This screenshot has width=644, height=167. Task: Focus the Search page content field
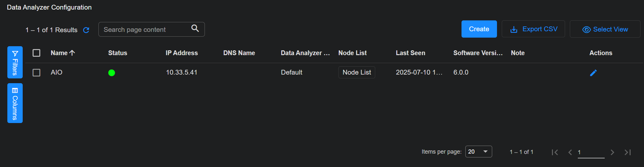click(x=145, y=30)
